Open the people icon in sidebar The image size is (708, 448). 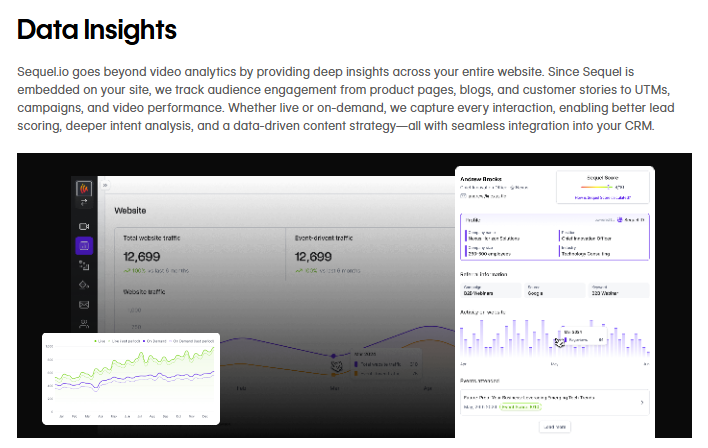tap(84, 323)
